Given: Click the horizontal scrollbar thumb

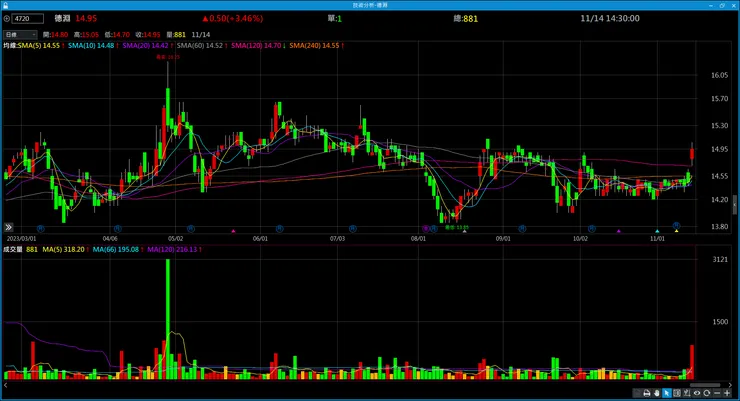Looking at the screenshot, I should 705,385.
